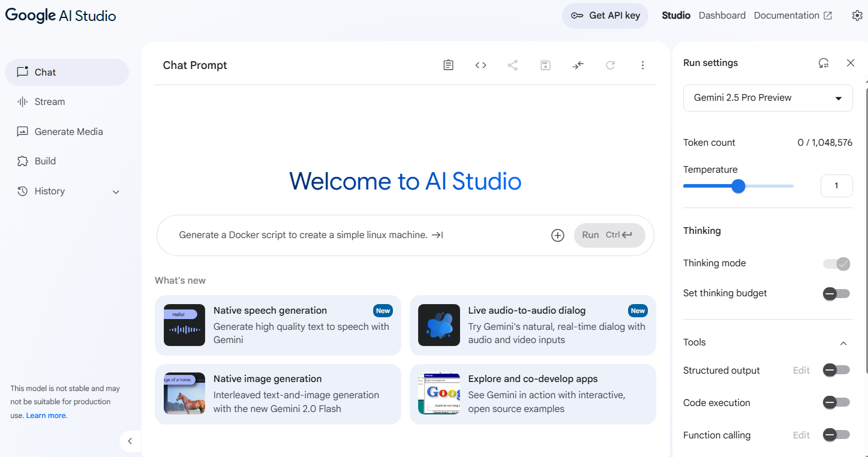Enable Set thinking budget toggle
Viewport: 868px width, 457px height.
[837, 293]
